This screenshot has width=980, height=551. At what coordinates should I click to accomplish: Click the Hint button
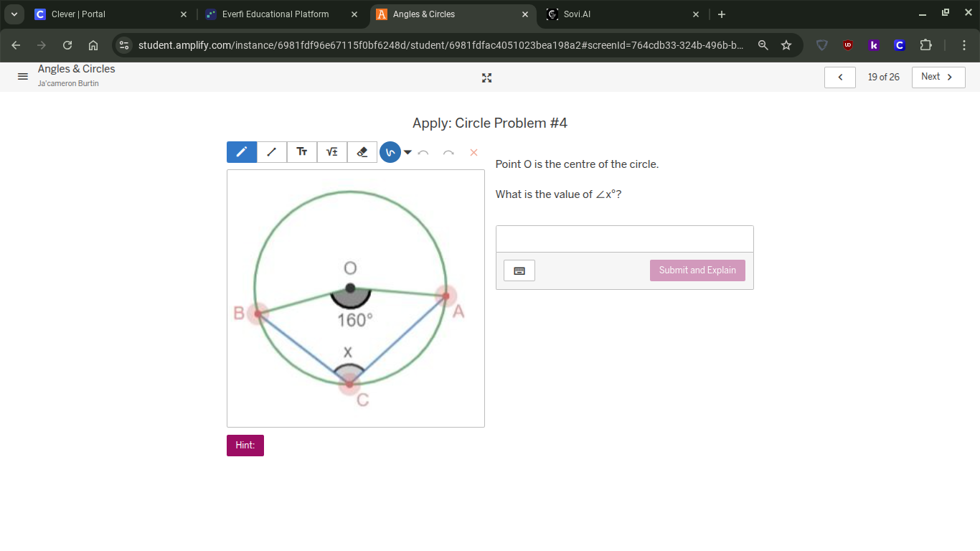point(245,445)
